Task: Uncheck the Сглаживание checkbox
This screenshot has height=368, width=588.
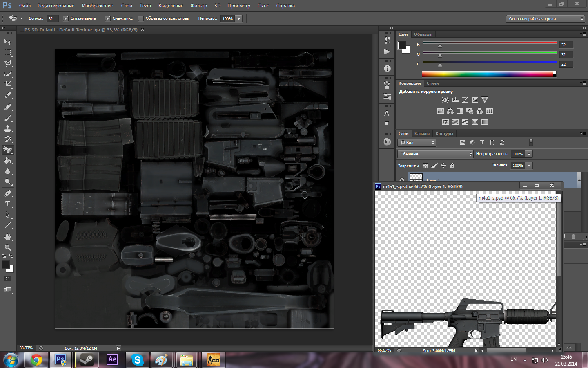Action: (x=66, y=18)
